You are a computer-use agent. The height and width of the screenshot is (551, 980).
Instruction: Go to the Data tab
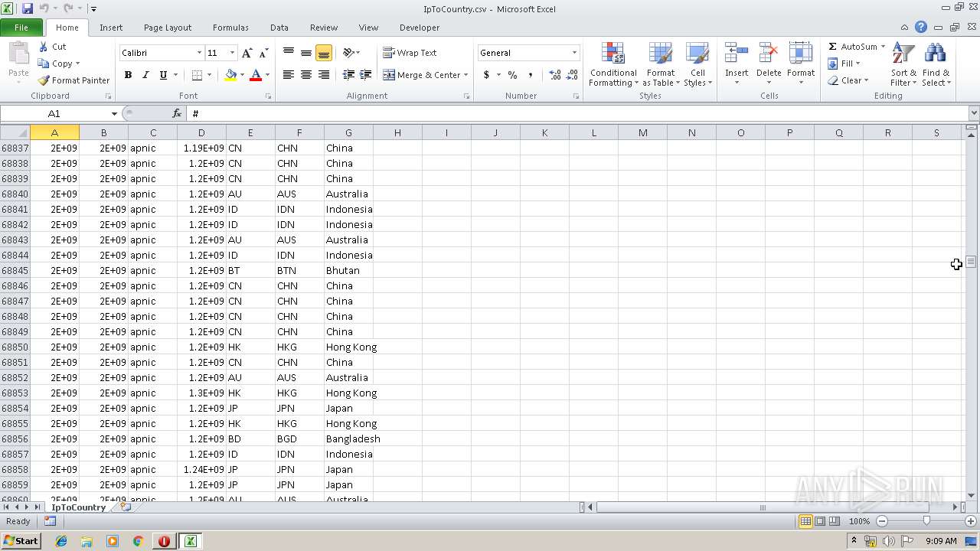click(x=279, y=28)
